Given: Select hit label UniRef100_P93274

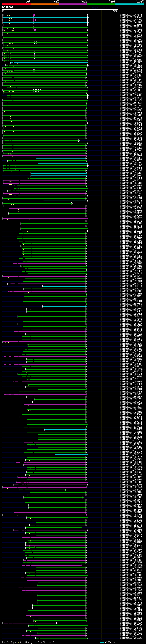Looking at the screenshot, I should click(x=131, y=201).
